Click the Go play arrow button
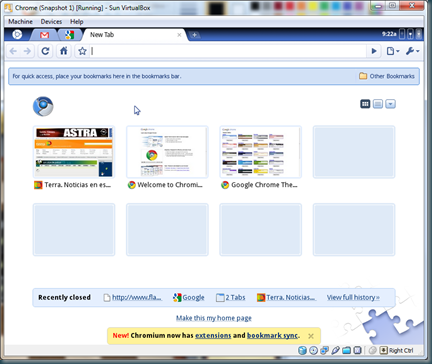This screenshot has height=364, width=432. click(x=374, y=51)
